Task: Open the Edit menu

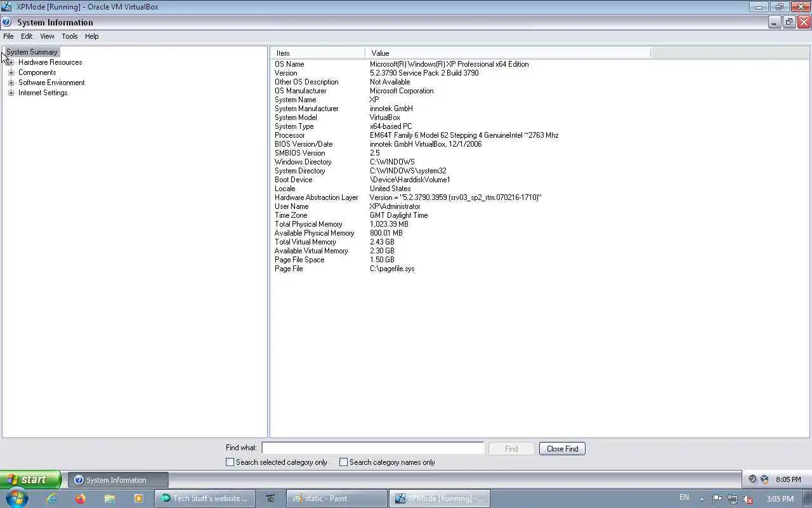Action: pyautogui.click(x=27, y=36)
